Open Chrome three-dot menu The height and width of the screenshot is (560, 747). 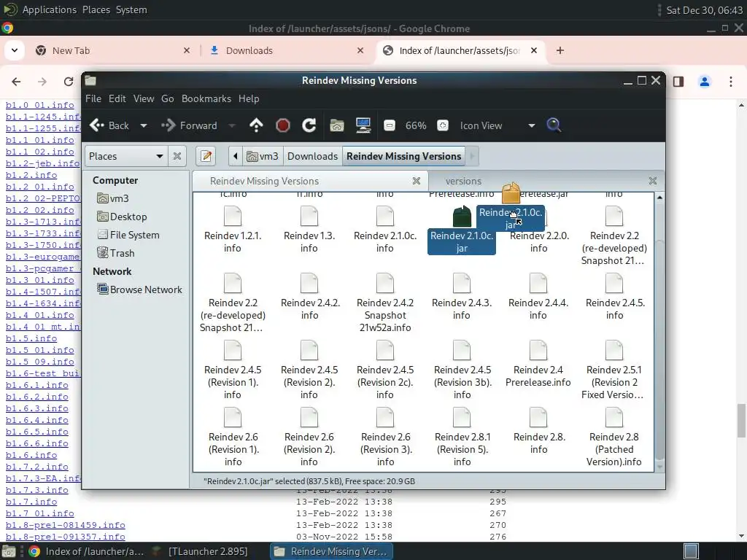(731, 82)
